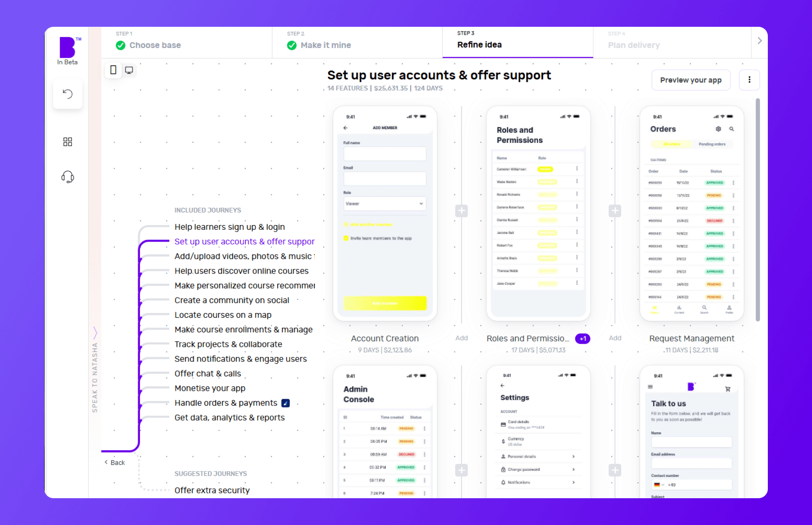Switch to mobile device view icon
Screen dimensions: 812x525
[x=113, y=70]
